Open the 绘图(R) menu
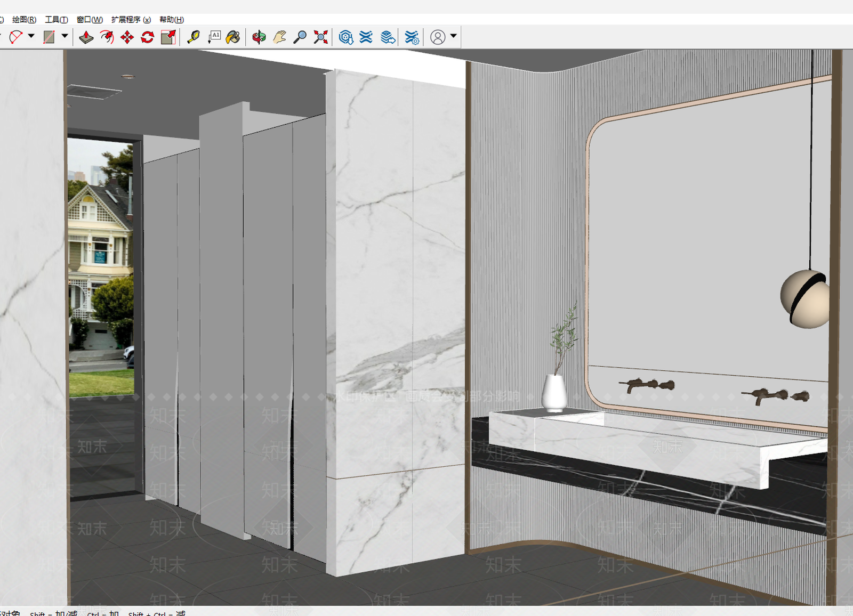Viewport: 853px width, 616px height. (x=24, y=20)
